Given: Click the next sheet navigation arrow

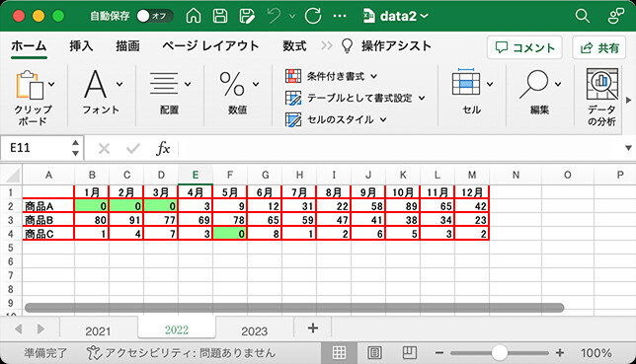Looking at the screenshot, I should 40,328.
